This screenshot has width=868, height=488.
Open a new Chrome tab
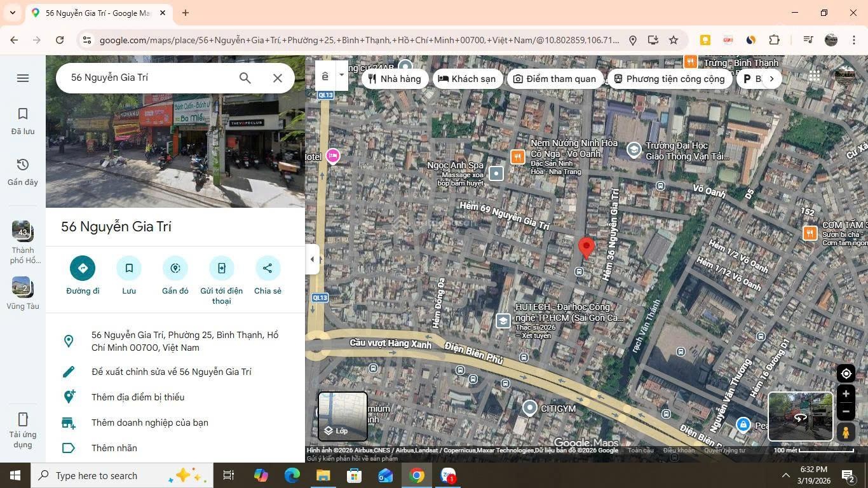186,13
